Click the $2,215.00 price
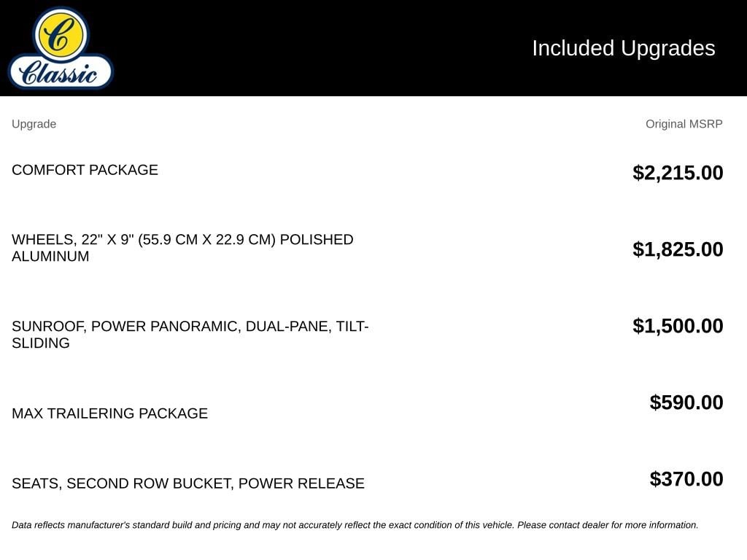 coord(678,172)
